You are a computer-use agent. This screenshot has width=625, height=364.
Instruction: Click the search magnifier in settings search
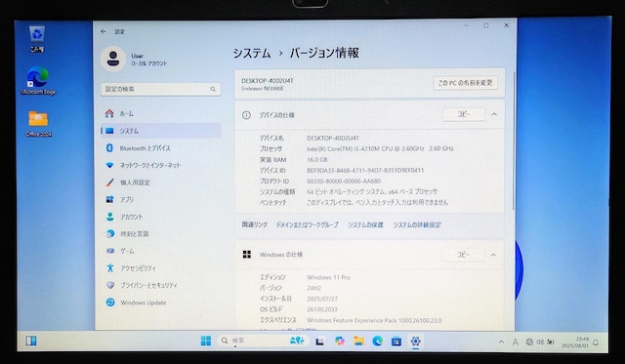pyautogui.click(x=213, y=89)
